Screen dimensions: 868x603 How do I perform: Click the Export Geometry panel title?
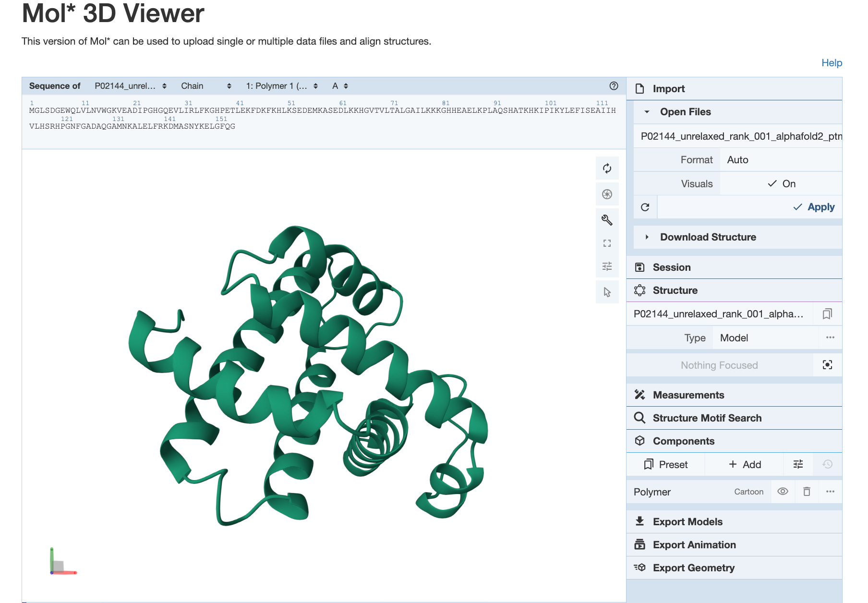(694, 568)
